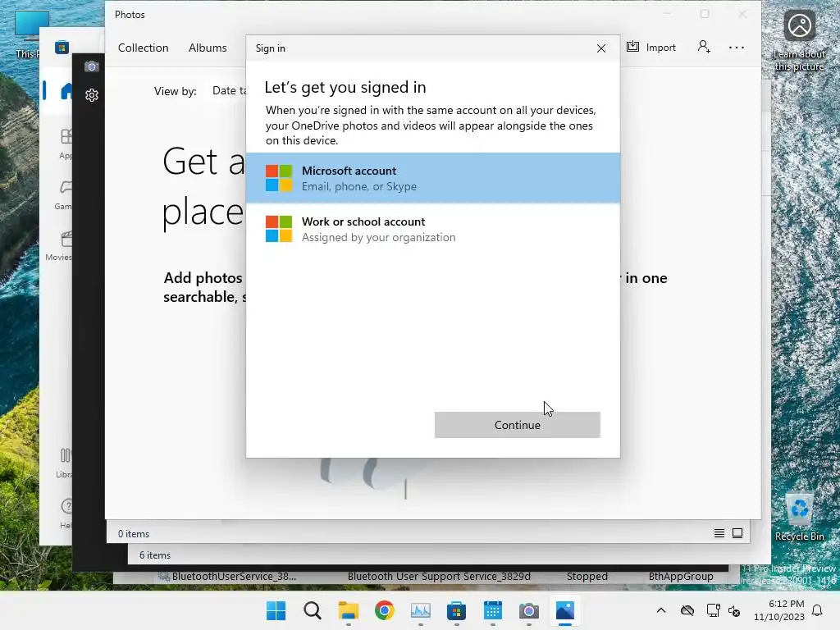This screenshot has width=840, height=630.
Task: Choose Work or school account option
Action: [x=433, y=229]
